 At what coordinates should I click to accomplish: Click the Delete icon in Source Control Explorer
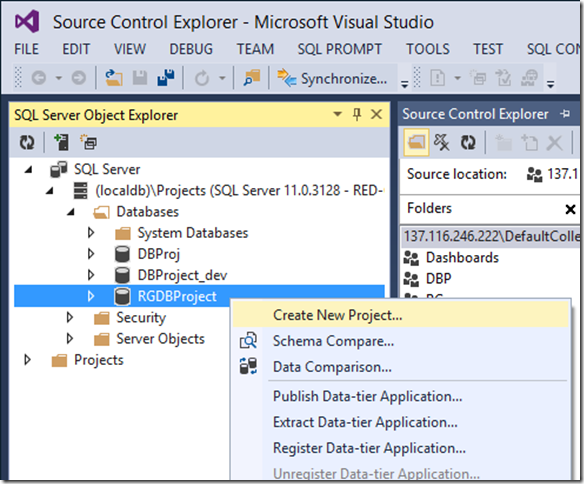[555, 142]
